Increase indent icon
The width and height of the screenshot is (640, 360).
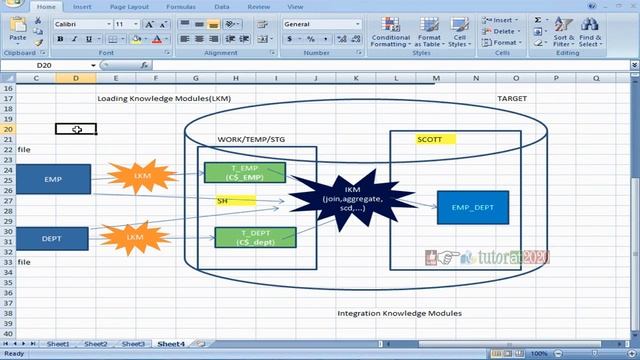[x=244, y=39]
